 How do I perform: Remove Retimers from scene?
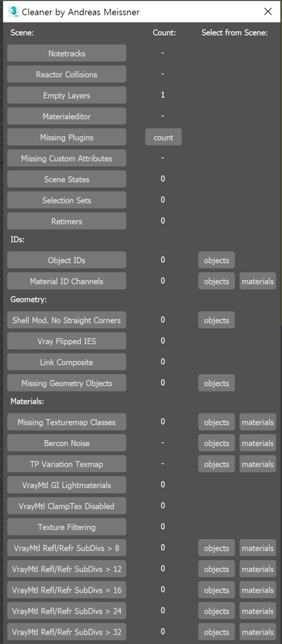pyautogui.click(x=66, y=221)
